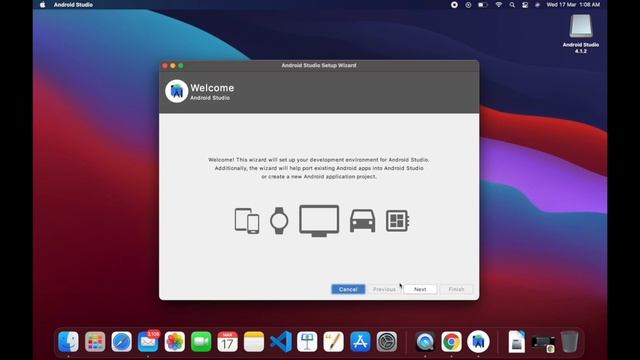Launch Google Chrome from the Dock
This screenshot has width=640, height=360.
coord(451,342)
